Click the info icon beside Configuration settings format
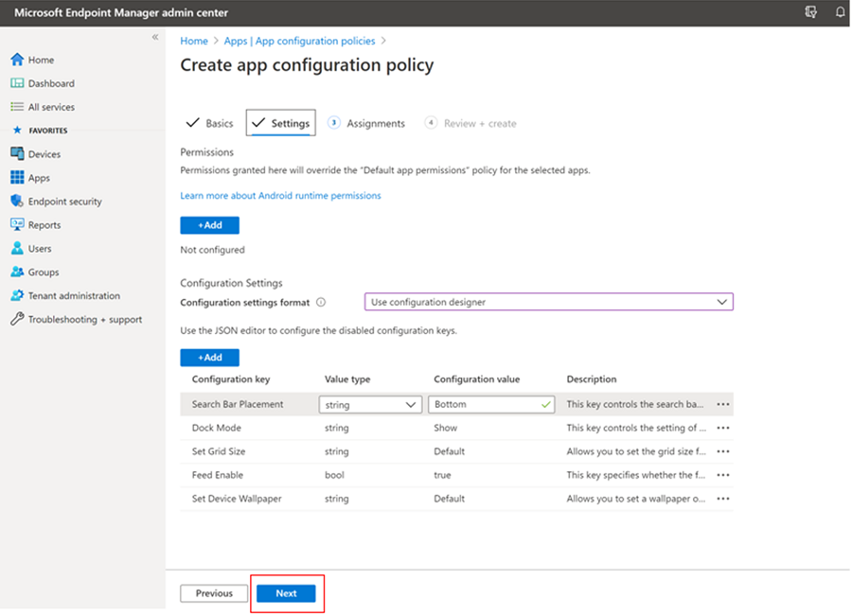Image resolution: width=852 pixels, height=616 pixels. point(321,302)
